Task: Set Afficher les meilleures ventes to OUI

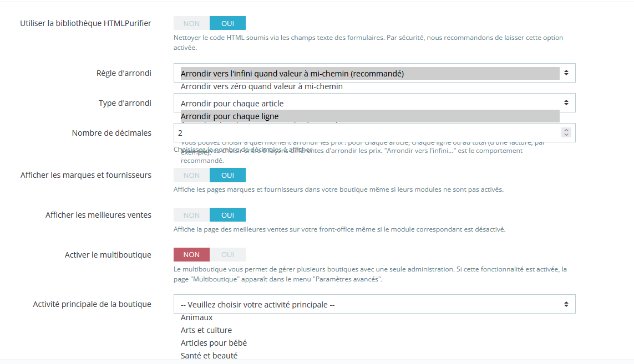Action: (x=227, y=215)
